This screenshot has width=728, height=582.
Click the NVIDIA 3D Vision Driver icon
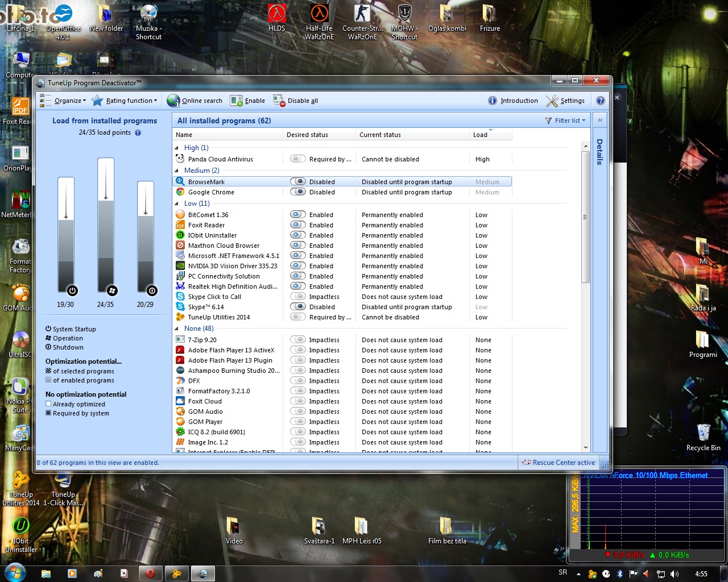[x=180, y=266]
